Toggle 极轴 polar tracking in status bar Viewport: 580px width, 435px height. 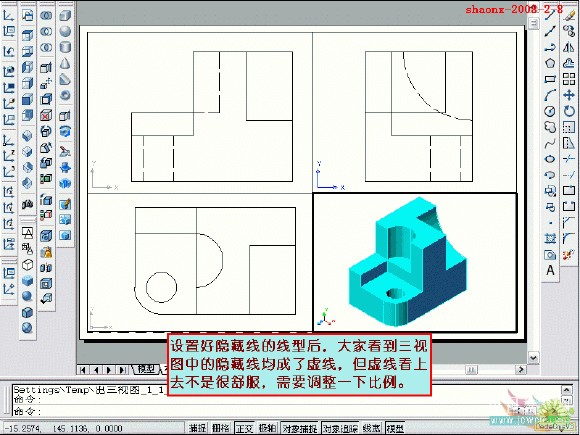pos(268,428)
